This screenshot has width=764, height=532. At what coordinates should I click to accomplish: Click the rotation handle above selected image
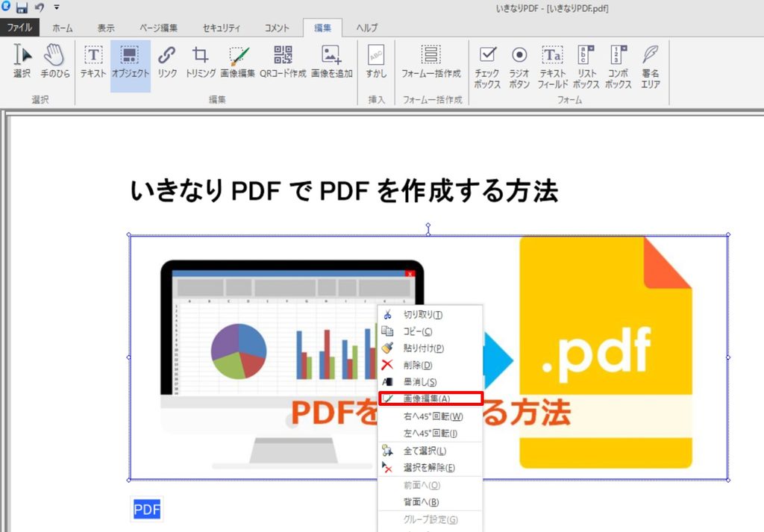(x=428, y=226)
